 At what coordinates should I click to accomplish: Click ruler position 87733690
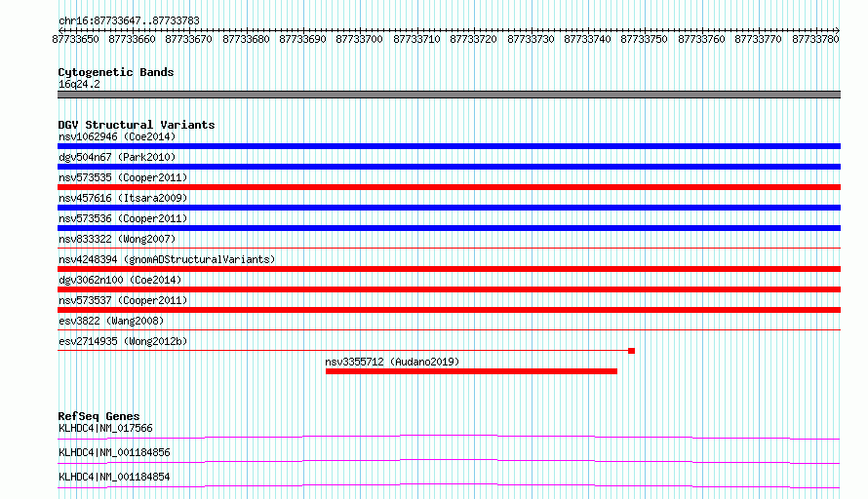(302, 39)
